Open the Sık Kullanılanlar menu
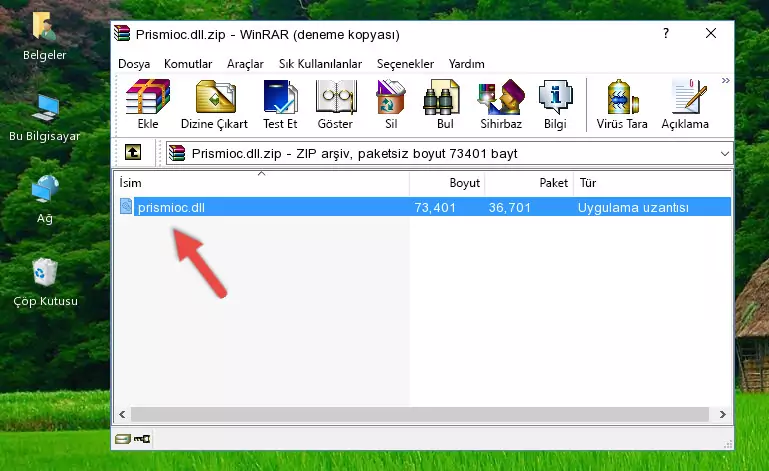The image size is (769, 471). (x=320, y=64)
